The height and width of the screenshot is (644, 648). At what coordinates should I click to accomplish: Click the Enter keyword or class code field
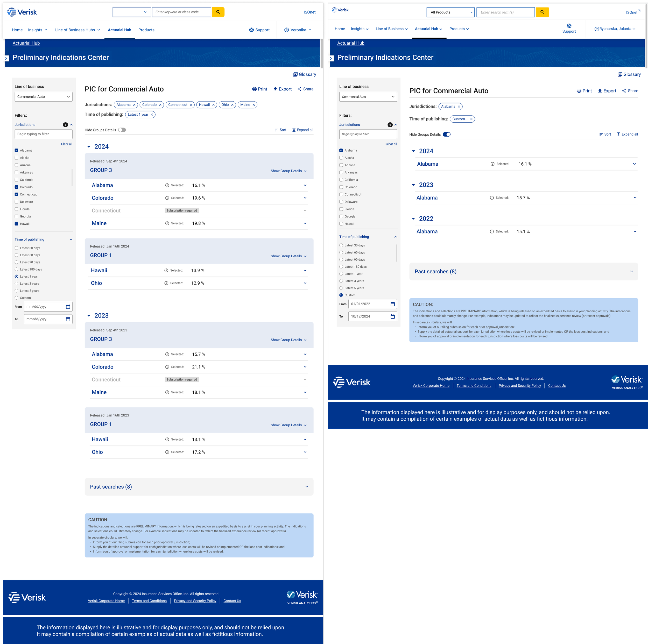pos(181,12)
